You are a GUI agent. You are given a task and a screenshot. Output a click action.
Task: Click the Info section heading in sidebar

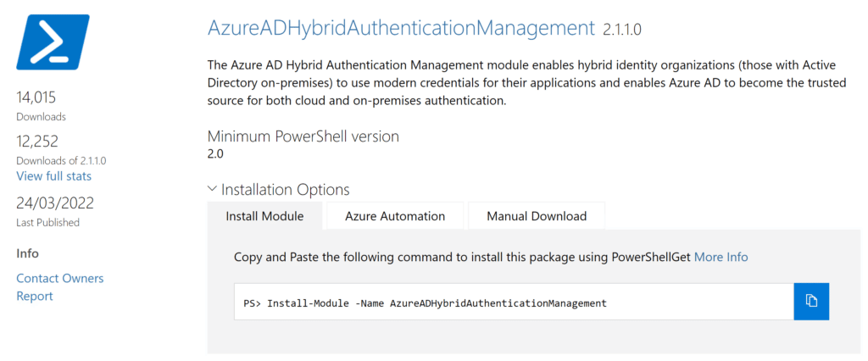click(28, 253)
